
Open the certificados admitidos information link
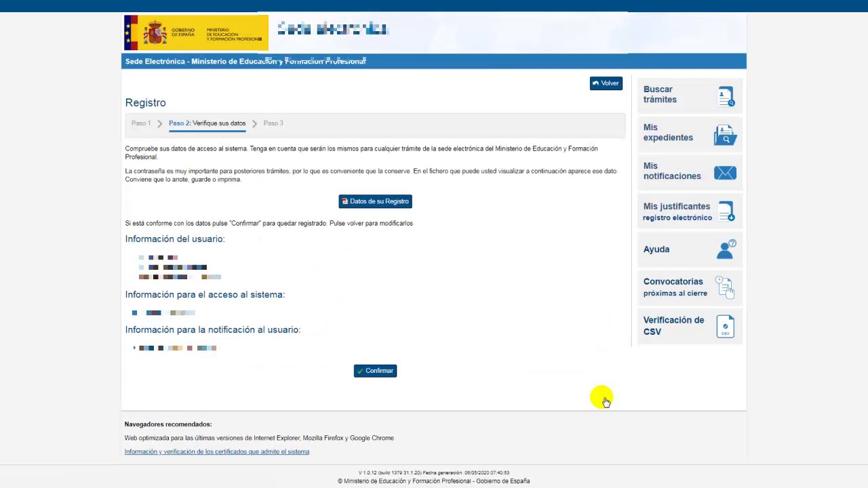[x=217, y=451]
